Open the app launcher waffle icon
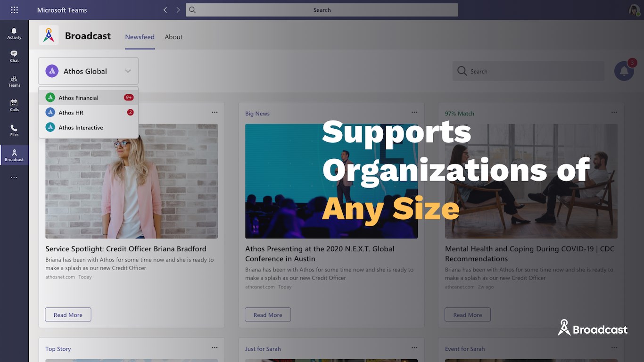 (14, 10)
